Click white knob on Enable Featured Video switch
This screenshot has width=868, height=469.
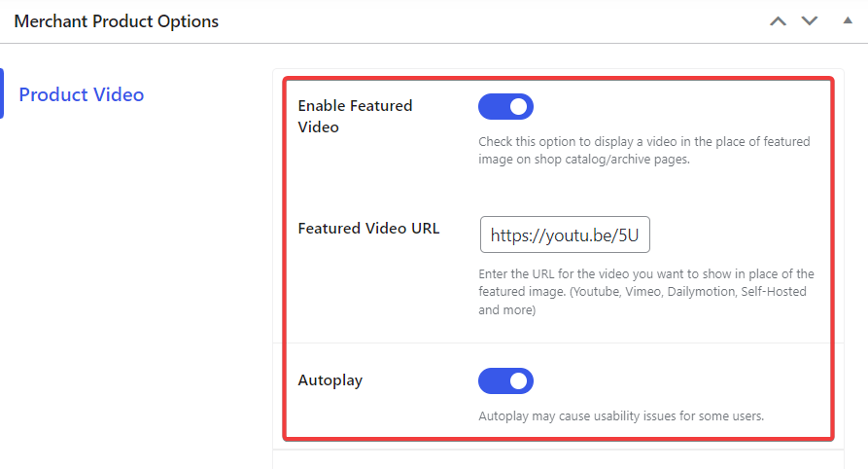[519, 106]
